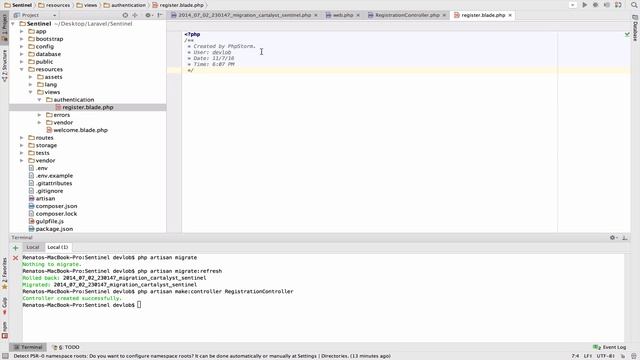Viewport: 640px width, 360px height.
Task: Expand the database folder
Action: (22, 54)
